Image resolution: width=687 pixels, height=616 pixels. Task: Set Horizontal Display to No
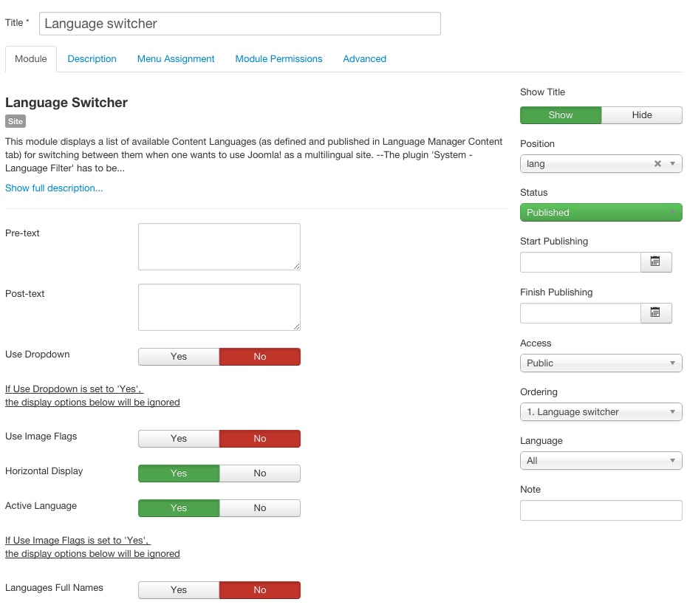(259, 473)
